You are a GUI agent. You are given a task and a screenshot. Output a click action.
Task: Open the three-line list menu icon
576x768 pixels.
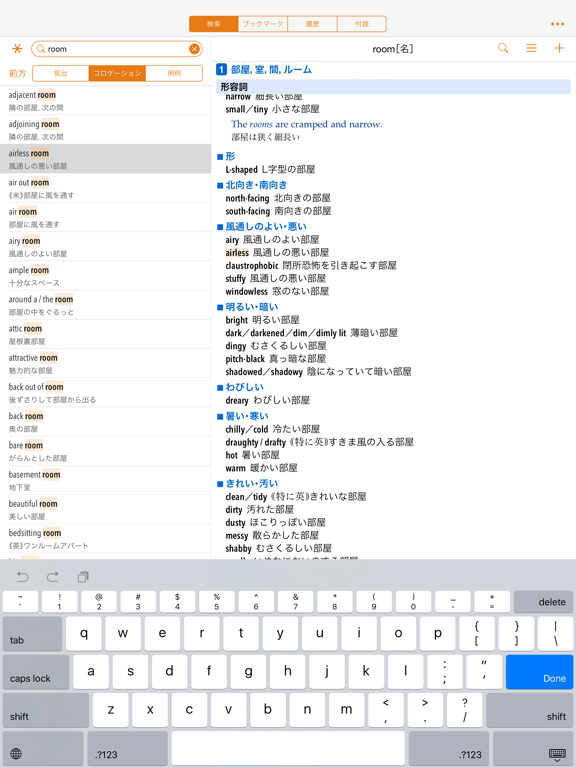tap(531, 48)
